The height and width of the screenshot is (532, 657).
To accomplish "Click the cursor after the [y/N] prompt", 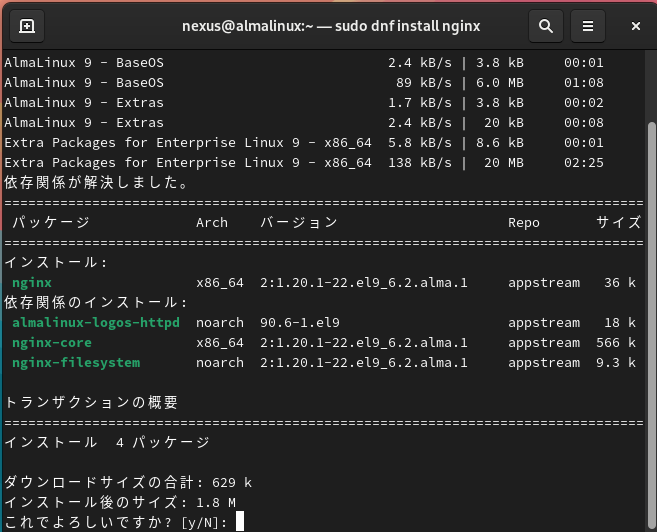I will point(240,522).
